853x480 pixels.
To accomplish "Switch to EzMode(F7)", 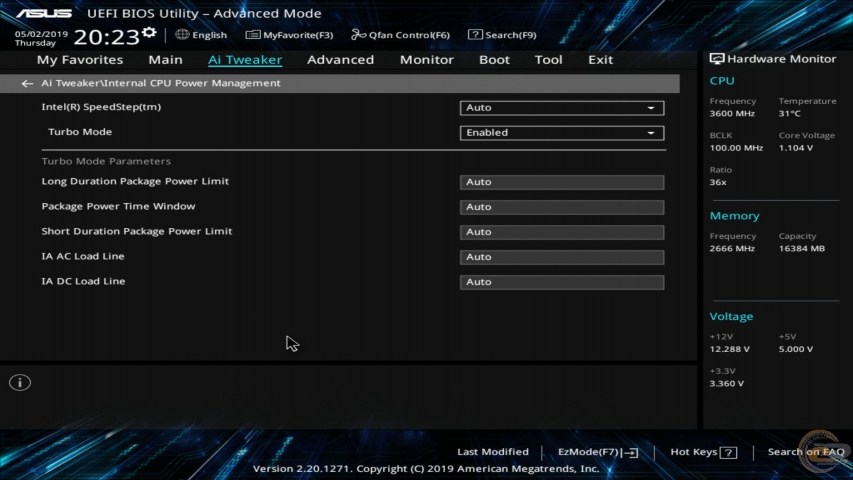I will tap(598, 452).
